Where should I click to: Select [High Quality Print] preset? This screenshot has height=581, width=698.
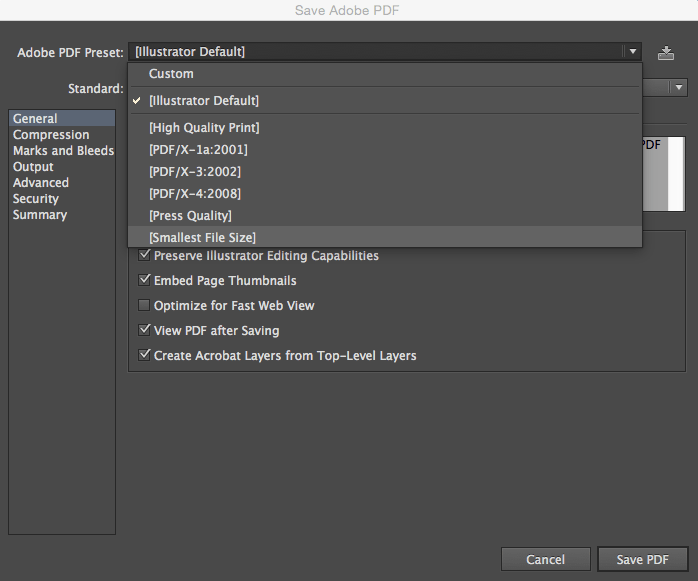(385, 128)
